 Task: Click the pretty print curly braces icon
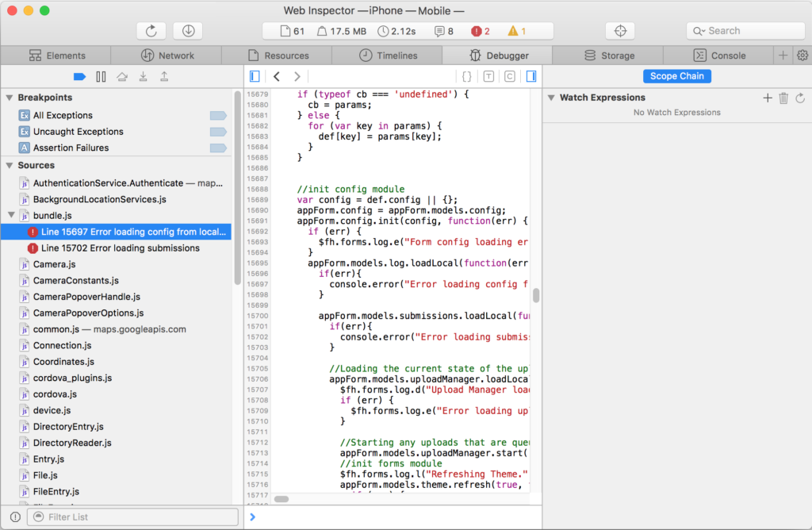467,76
